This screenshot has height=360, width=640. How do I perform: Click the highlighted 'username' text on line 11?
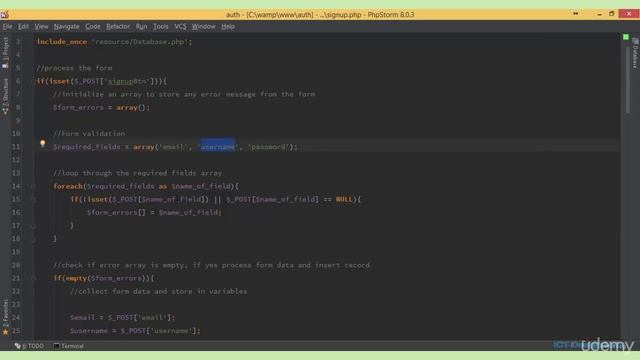pyautogui.click(x=218, y=147)
